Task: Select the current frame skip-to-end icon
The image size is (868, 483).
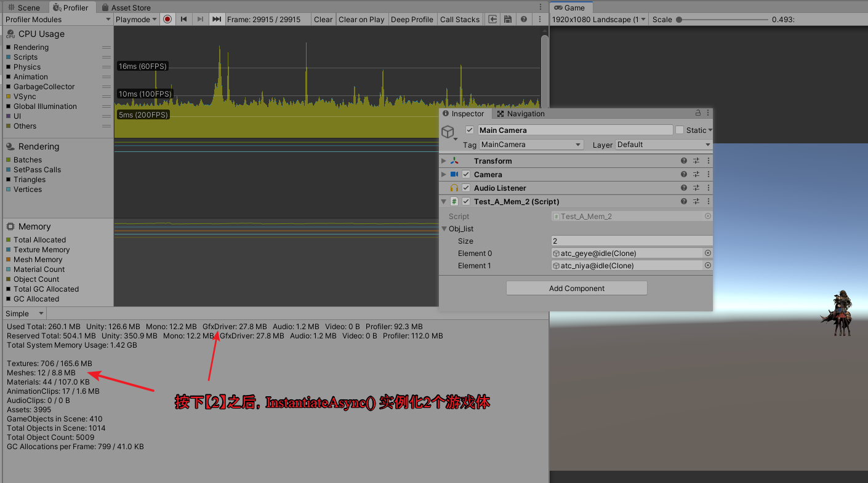Action: 217,19
